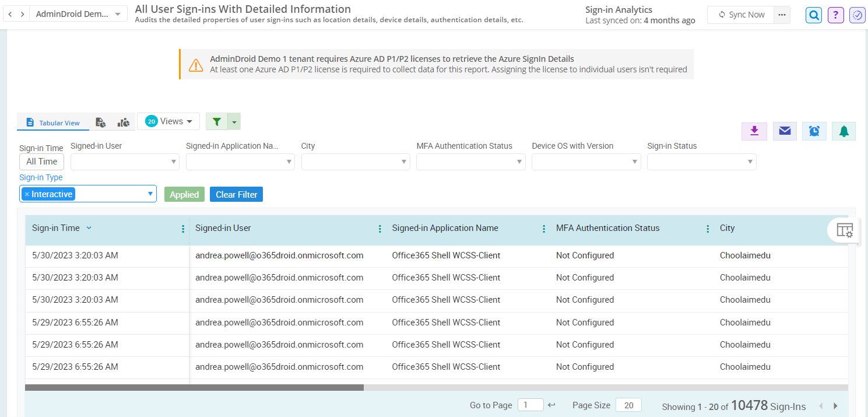868x417 pixels.
Task: Open the AdminDroid Demo tenant dropdown
Action: (x=79, y=14)
